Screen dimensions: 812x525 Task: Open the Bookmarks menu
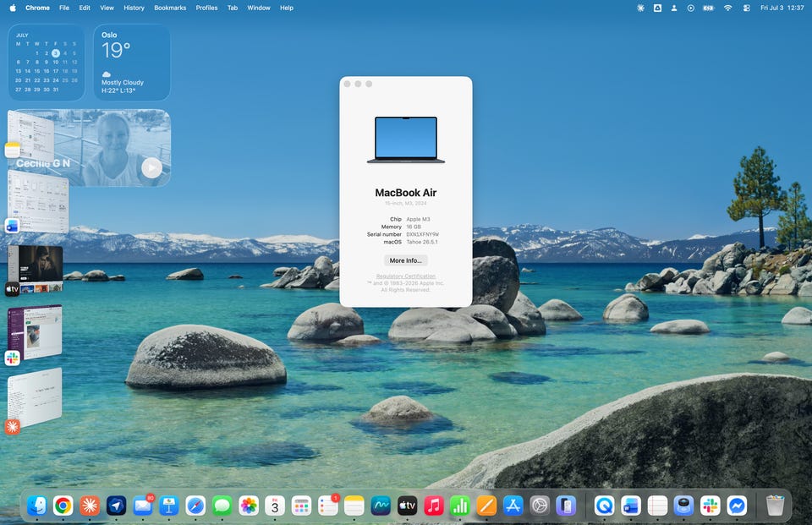(x=170, y=8)
